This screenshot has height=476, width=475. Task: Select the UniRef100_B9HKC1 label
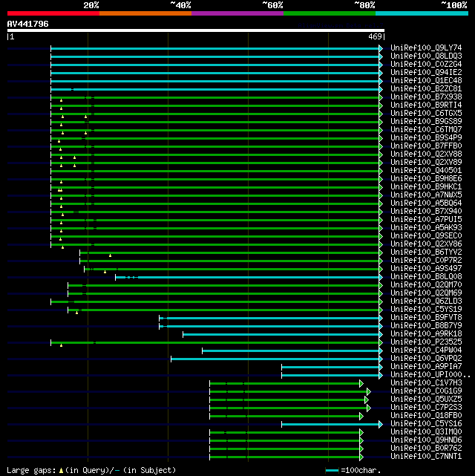click(x=426, y=187)
